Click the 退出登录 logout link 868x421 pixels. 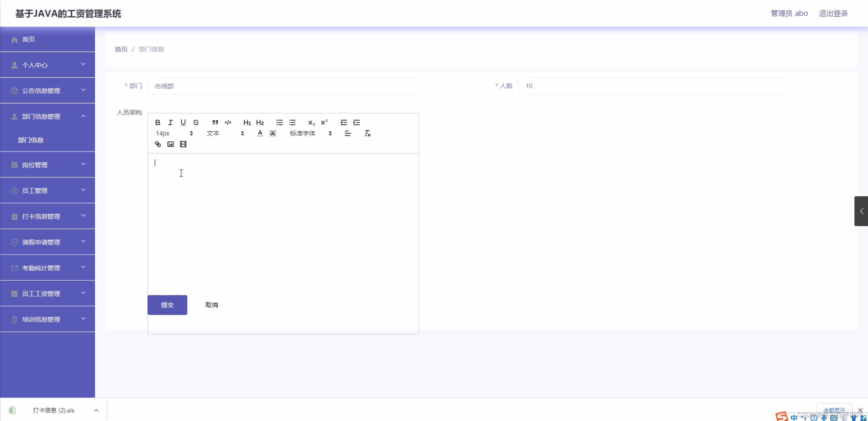(x=833, y=13)
